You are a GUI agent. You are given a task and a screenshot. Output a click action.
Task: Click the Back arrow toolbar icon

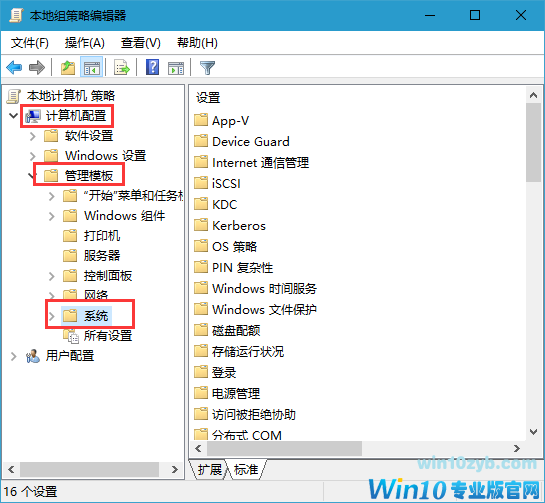click(14, 67)
